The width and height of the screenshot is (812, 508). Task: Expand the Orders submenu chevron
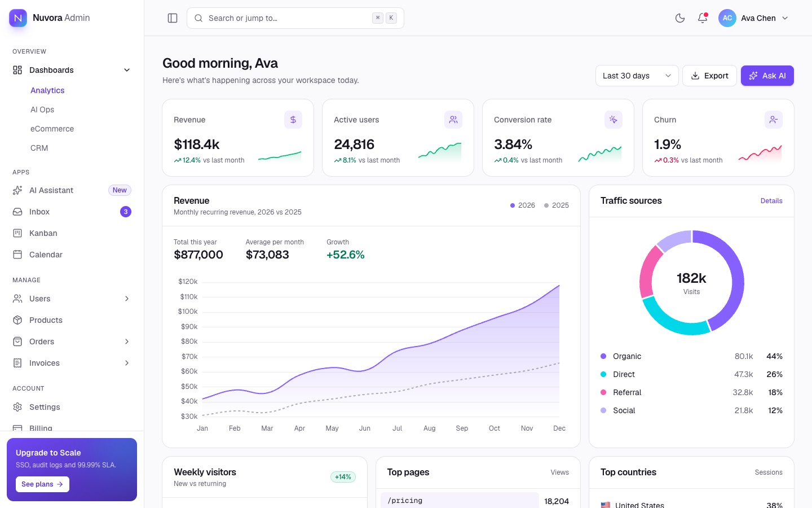(127, 341)
